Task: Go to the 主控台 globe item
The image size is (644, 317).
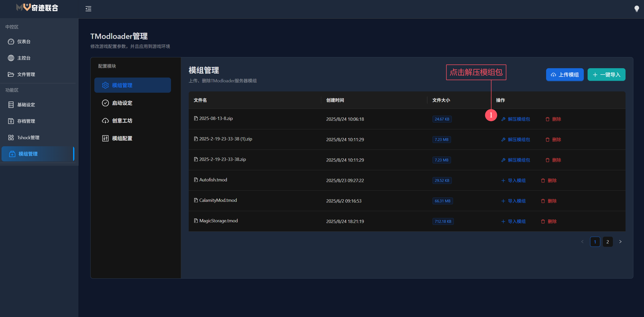Action: pyautogui.click(x=24, y=58)
